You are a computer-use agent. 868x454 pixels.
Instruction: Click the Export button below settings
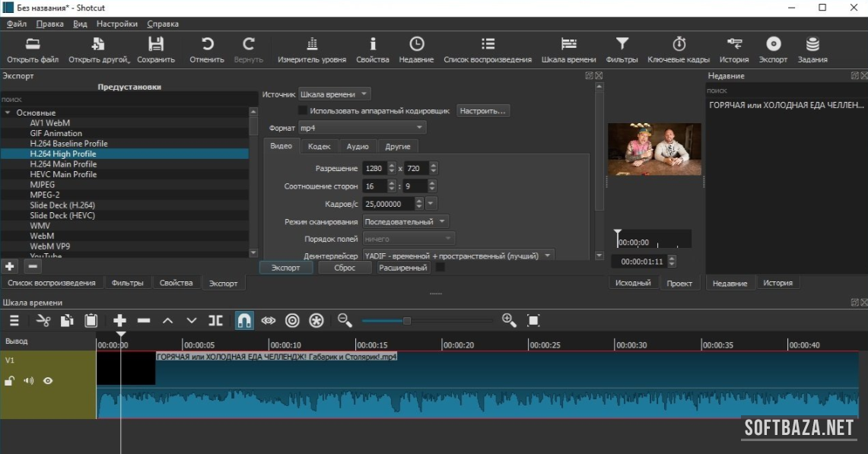click(x=285, y=268)
